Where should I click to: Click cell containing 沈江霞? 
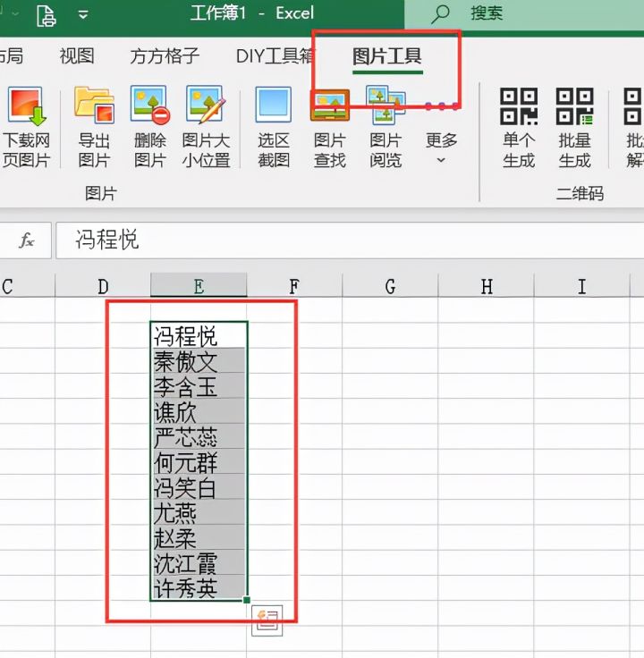199,562
